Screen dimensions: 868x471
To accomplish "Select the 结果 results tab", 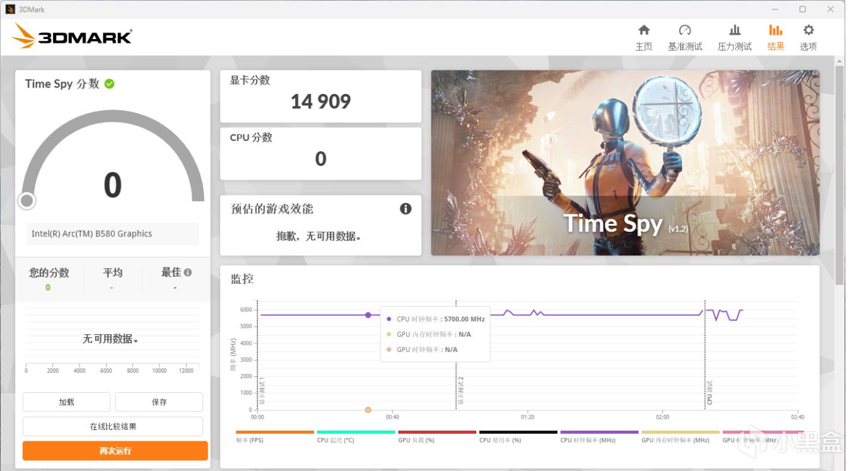I will click(x=776, y=38).
